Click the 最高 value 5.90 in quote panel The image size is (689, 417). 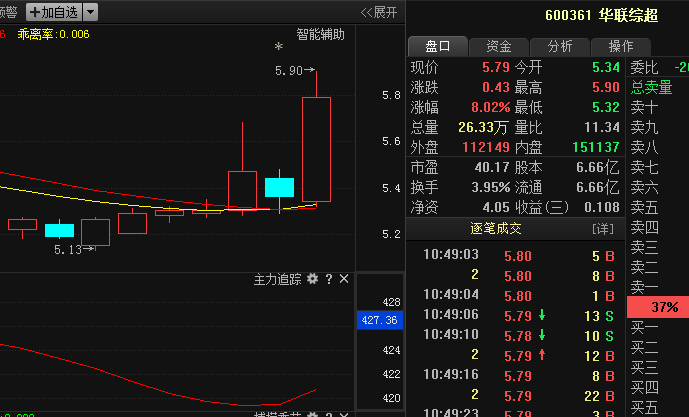coord(606,87)
